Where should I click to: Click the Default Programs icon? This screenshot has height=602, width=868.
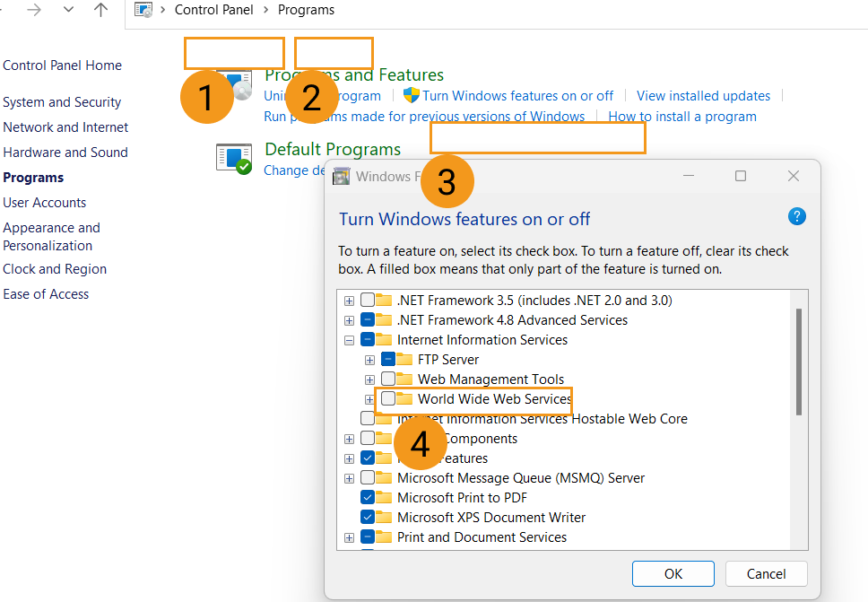(x=234, y=159)
